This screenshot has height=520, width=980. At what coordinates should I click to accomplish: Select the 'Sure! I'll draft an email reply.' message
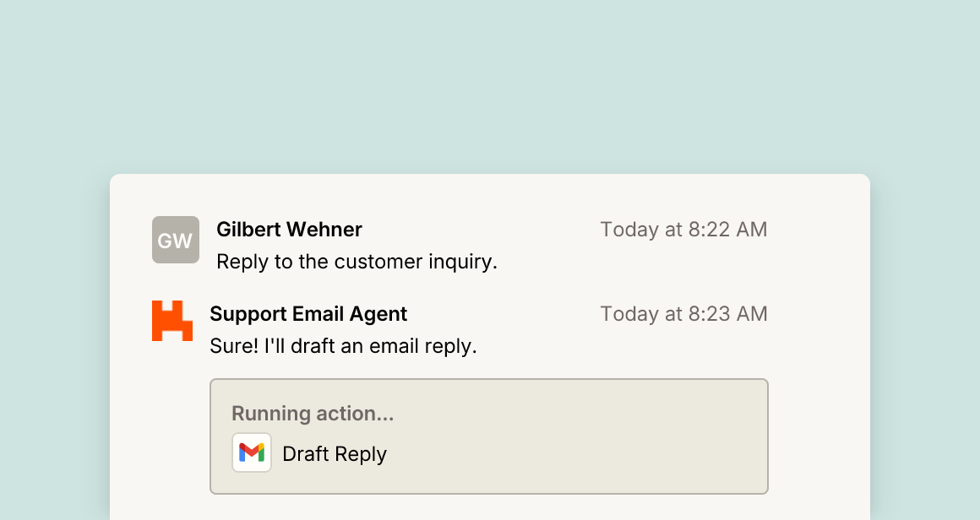pyautogui.click(x=343, y=346)
